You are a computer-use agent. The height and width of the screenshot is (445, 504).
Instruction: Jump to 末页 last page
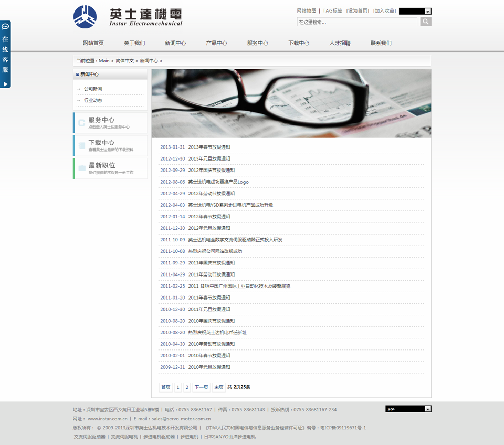(219, 387)
